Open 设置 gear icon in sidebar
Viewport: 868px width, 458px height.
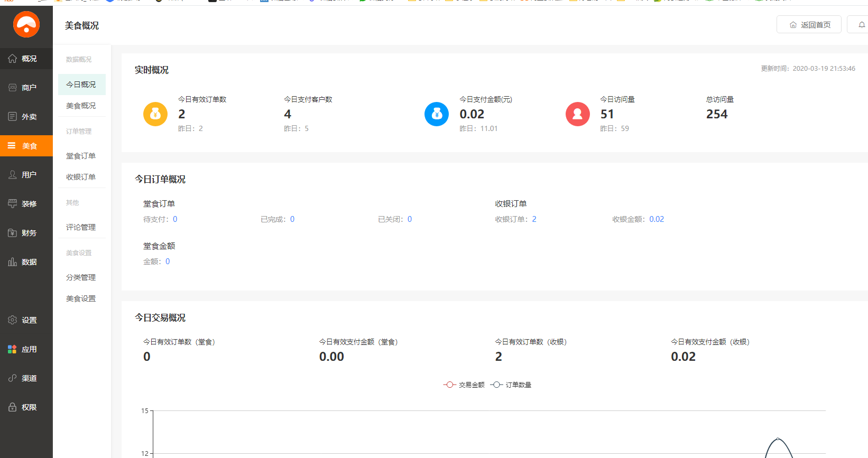coord(12,320)
